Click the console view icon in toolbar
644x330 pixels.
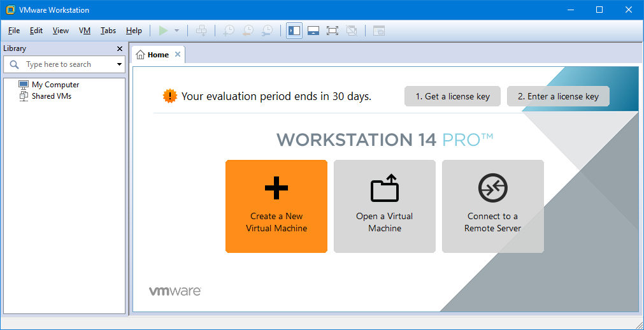click(x=379, y=31)
